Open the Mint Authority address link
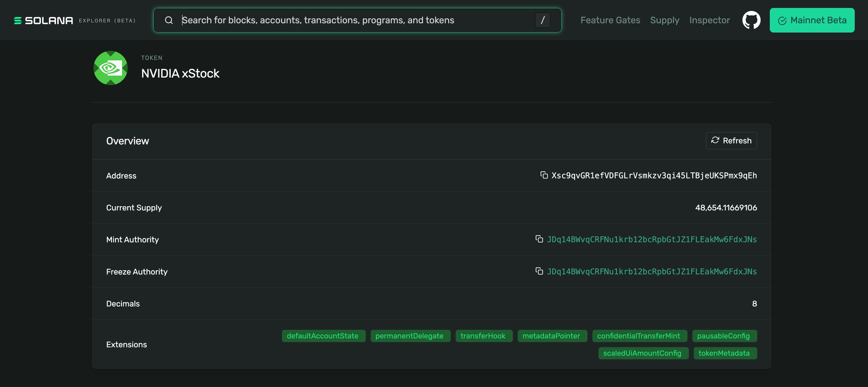 (651, 239)
